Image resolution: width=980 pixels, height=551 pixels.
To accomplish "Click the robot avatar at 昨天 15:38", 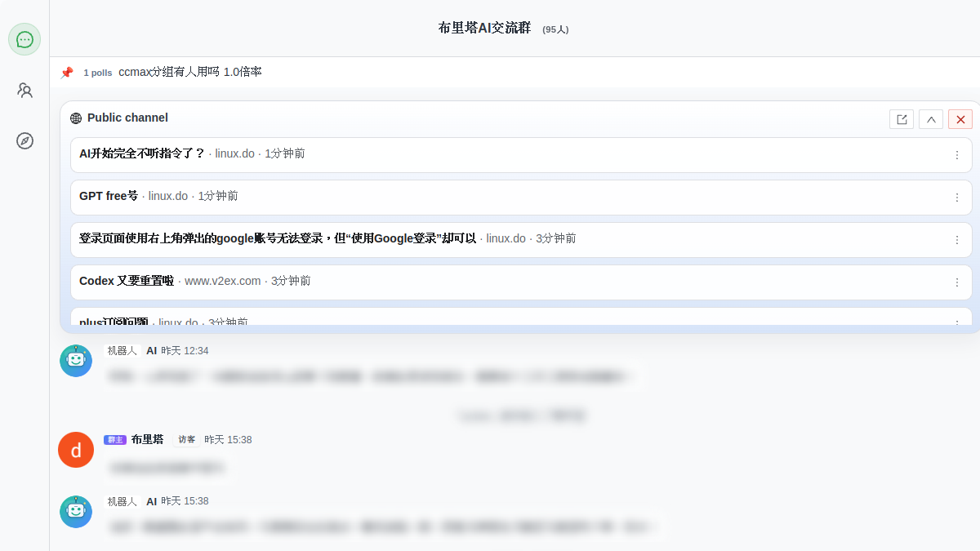I will click(x=76, y=511).
